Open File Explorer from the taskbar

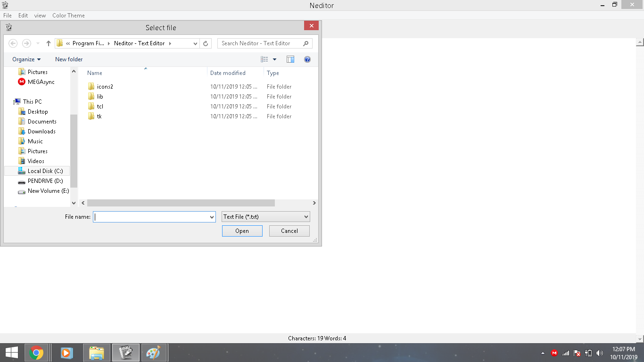97,353
